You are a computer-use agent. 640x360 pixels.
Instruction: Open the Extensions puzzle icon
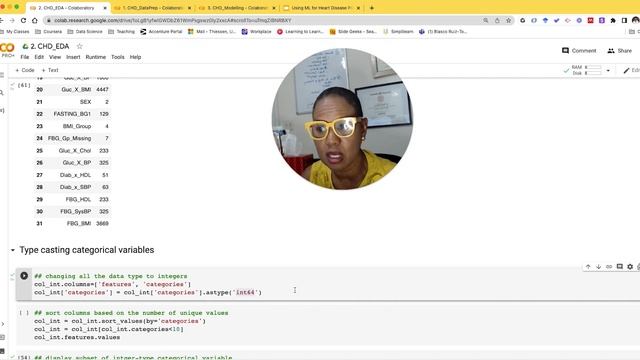613,20
